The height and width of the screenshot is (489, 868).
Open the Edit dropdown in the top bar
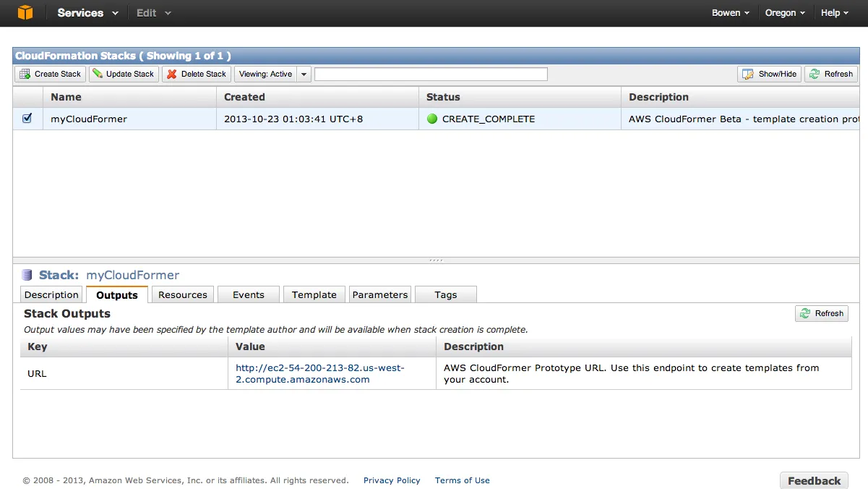pos(154,13)
